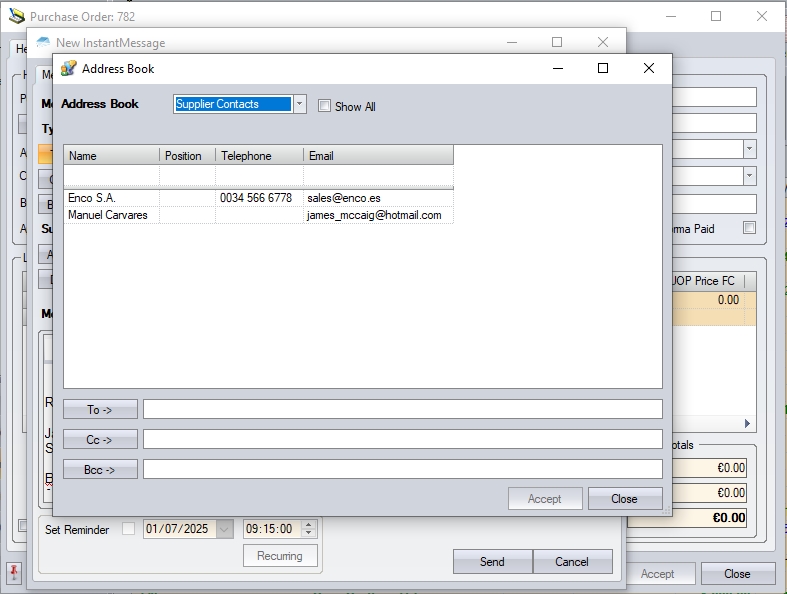Click the reminder time field 09:15:00
Viewport: 787px width, 594px height.
(x=273, y=529)
